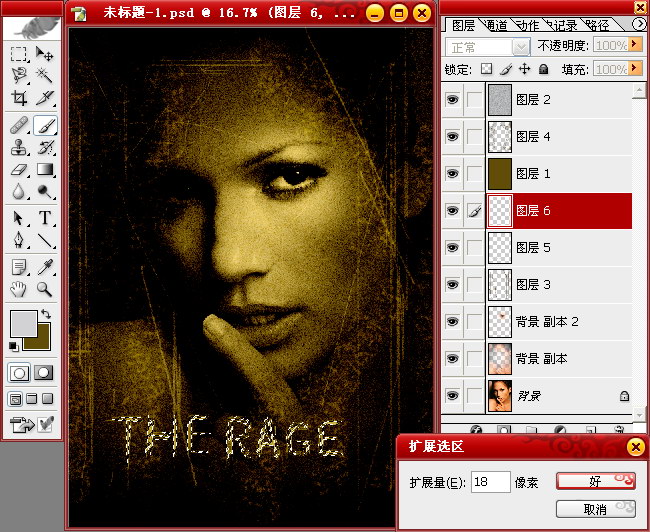Select the Move tool
Screen dimensions: 650x532
(44, 54)
